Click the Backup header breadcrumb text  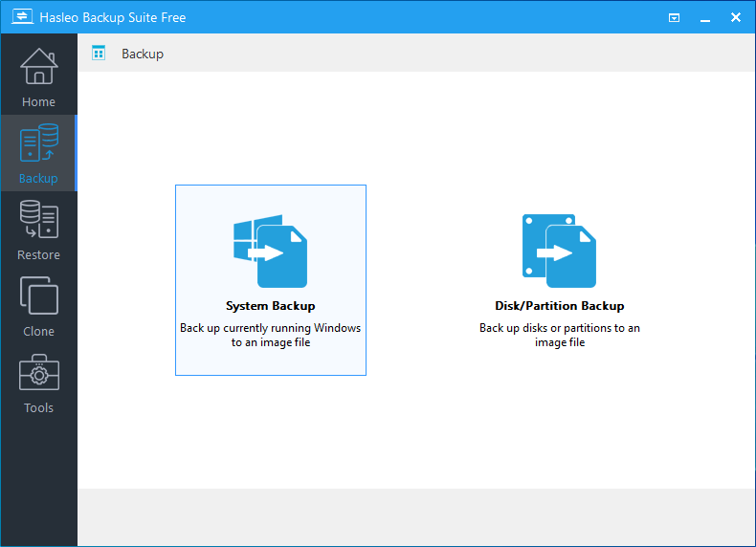point(143,54)
